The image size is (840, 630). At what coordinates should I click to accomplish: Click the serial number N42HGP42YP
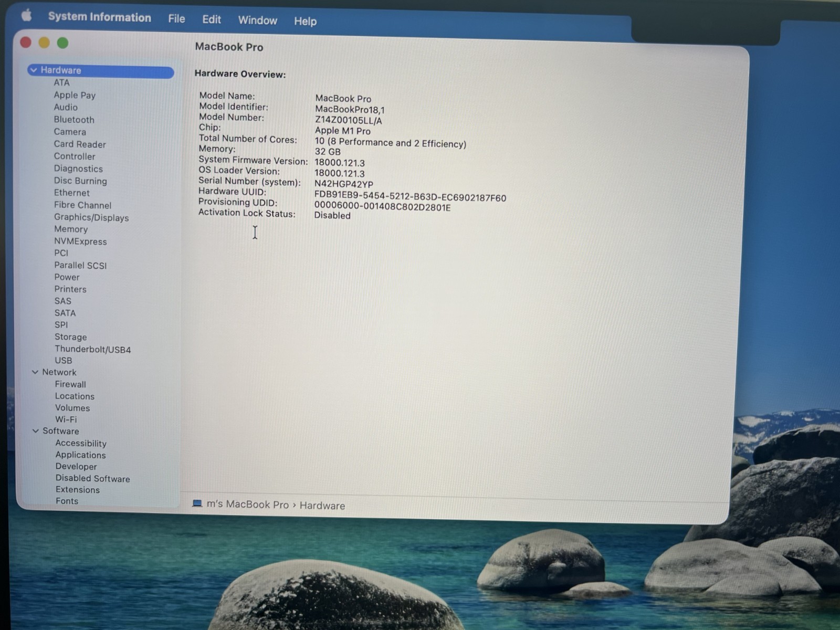(344, 184)
